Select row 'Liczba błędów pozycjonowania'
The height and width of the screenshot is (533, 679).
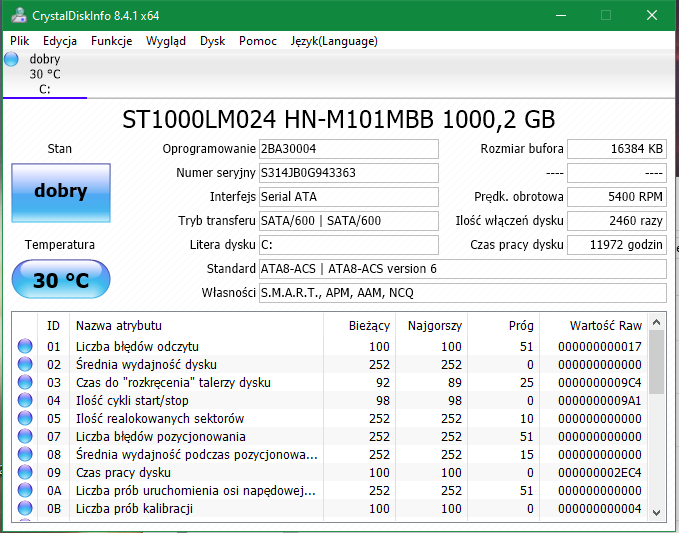[330, 436]
